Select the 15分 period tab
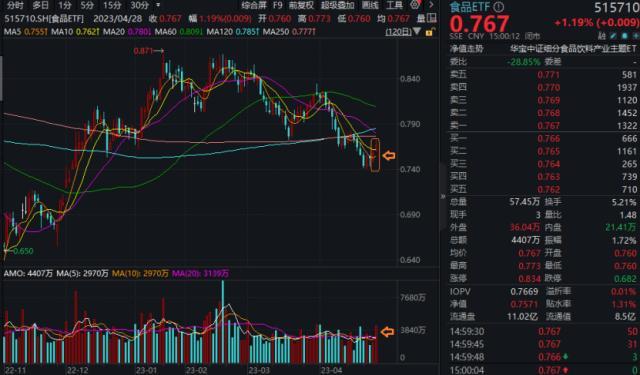640x375 pixels. tap(112, 5)
